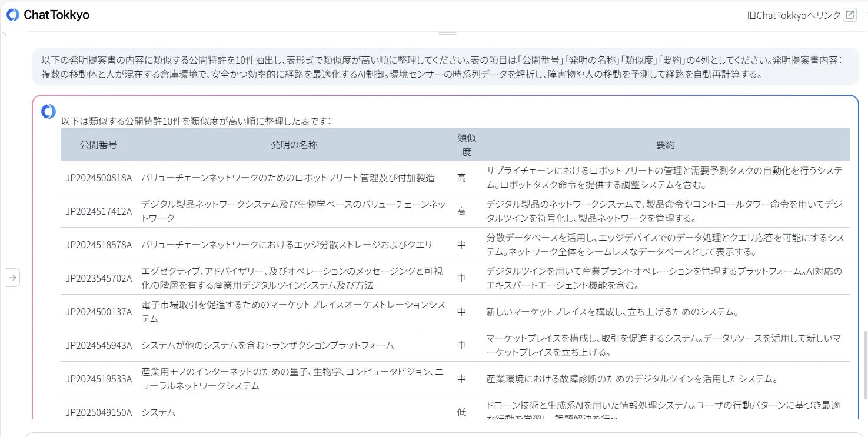Click the 要約 column header
Viewport: 868px width, 437px height.
click(664, 144)
